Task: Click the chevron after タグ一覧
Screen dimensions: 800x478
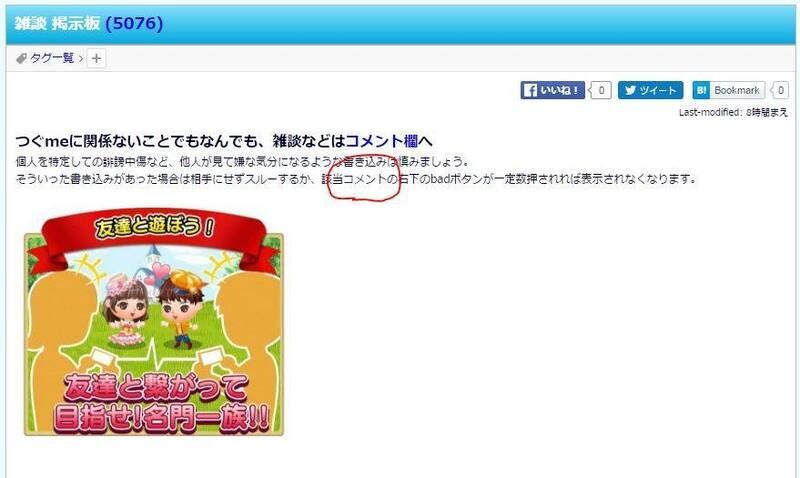Action: pos(81,59)
